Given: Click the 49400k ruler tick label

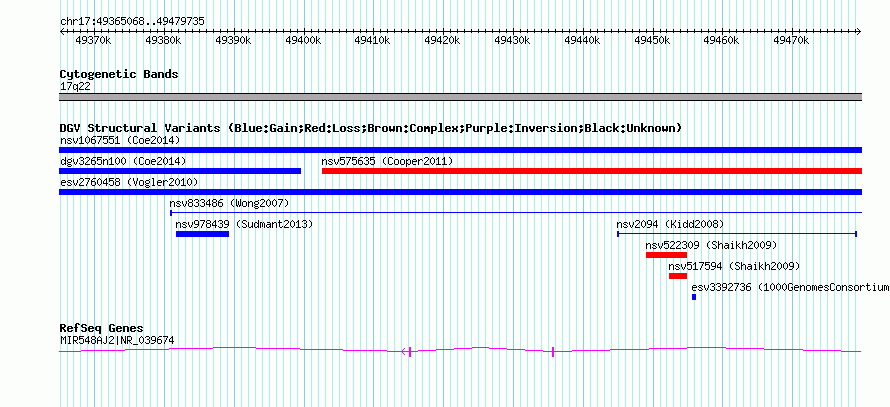Looking at the screenshot, I should point(303,41).
